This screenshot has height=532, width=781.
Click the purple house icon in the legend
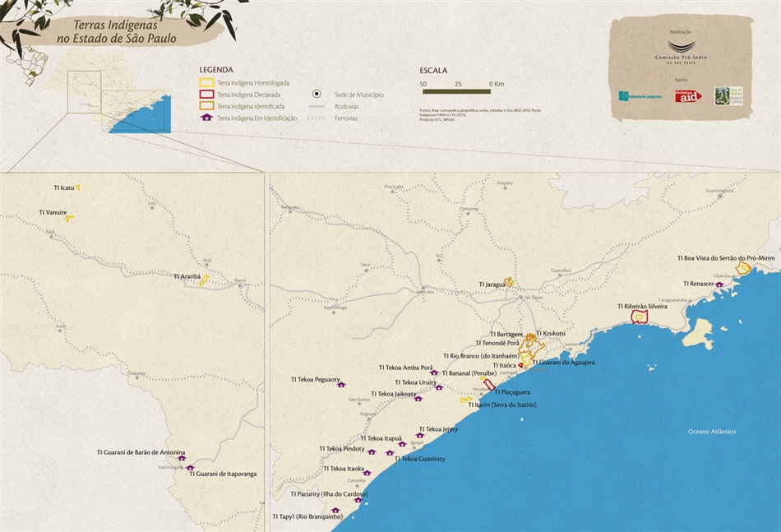206,118
